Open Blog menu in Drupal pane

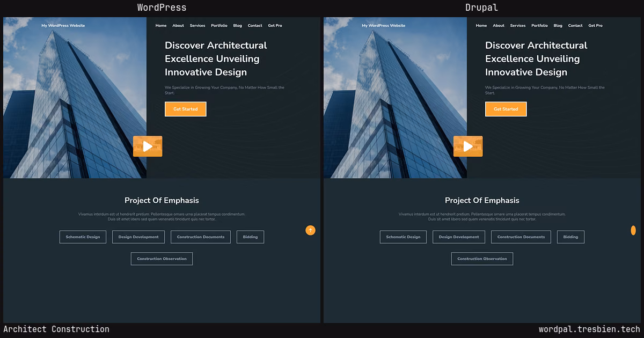click(558, 26)
